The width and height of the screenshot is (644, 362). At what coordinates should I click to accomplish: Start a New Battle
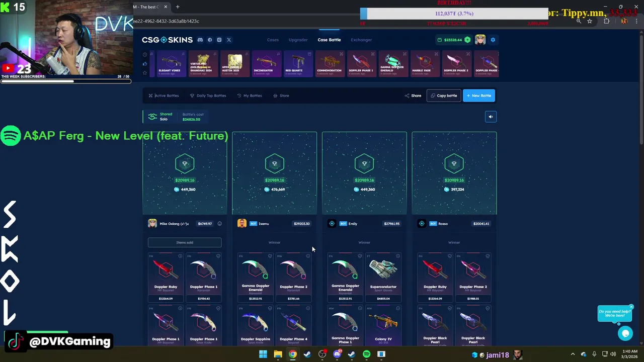coord(479,96)
